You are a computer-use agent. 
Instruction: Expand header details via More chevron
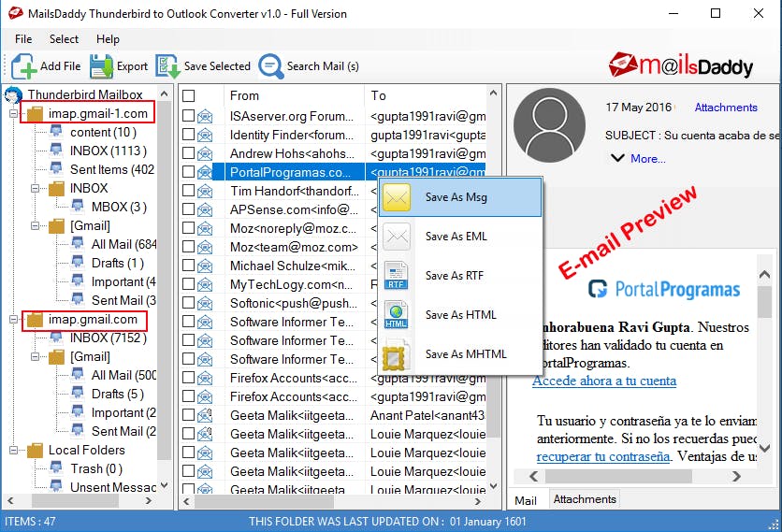point(617,159)
